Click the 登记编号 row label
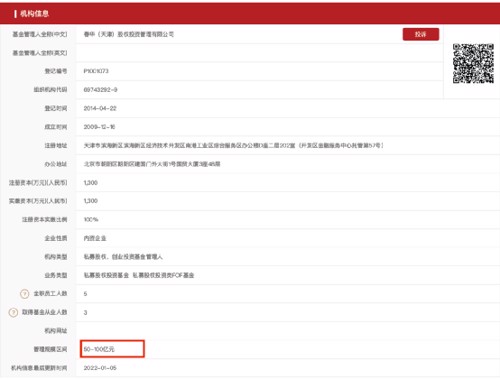This screenshot has height=379, width=500. pos(56,71)
